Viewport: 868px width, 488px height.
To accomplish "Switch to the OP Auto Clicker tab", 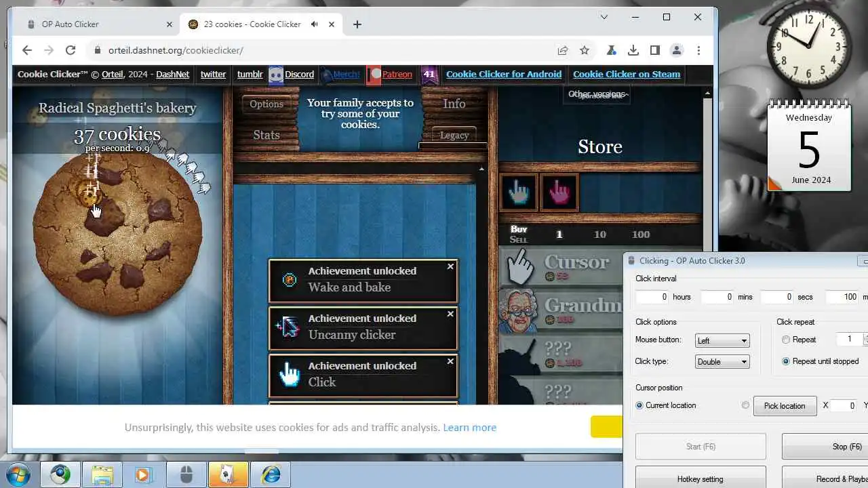I will 96,24.
